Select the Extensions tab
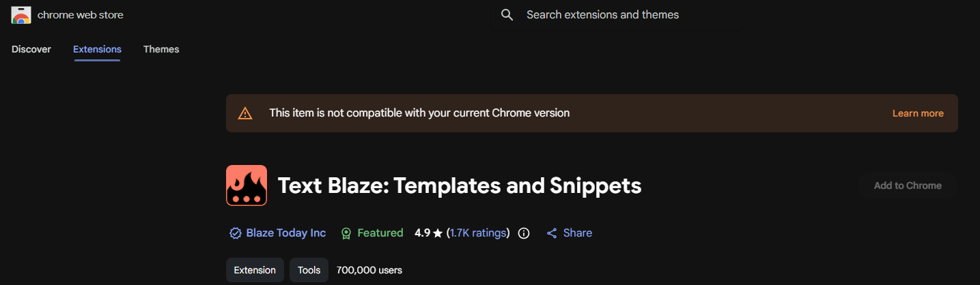 (x=97, y=49)
